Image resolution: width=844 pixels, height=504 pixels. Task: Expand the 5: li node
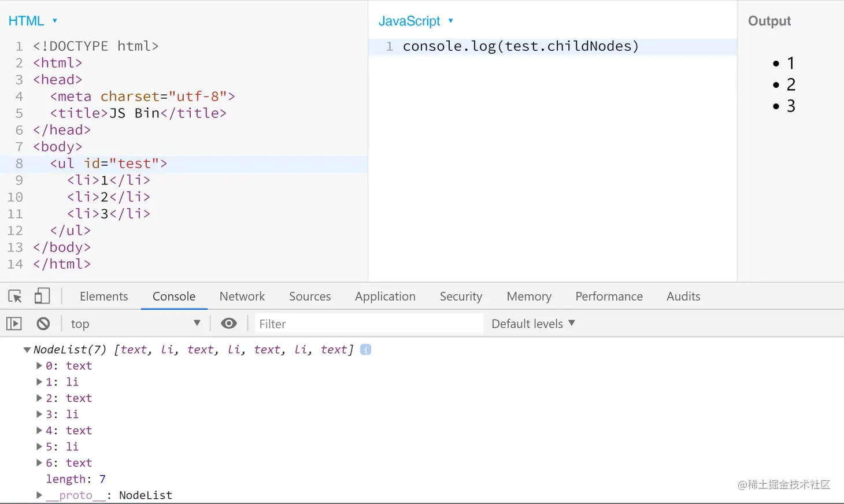coord(39,447)
